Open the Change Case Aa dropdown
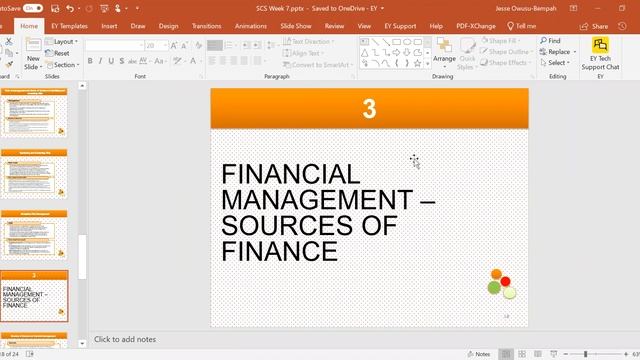This screenshot has height=360, width=640. point(160,61)
